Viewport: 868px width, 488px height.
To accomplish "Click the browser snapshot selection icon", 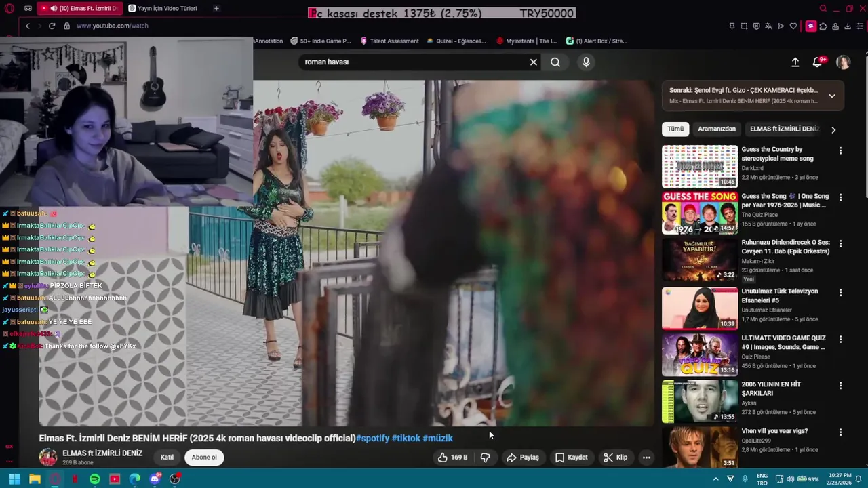I will [x=744, y=26].
